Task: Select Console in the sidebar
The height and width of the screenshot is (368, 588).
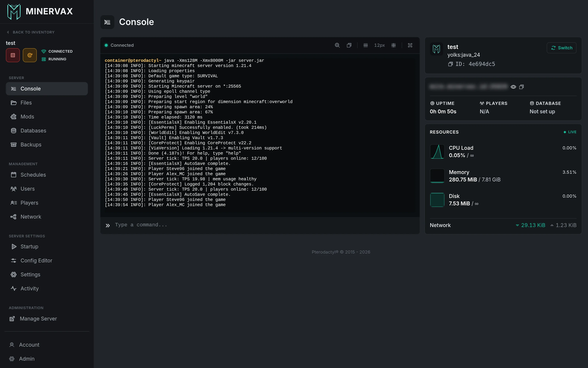Action: click(x=47, y=89)
